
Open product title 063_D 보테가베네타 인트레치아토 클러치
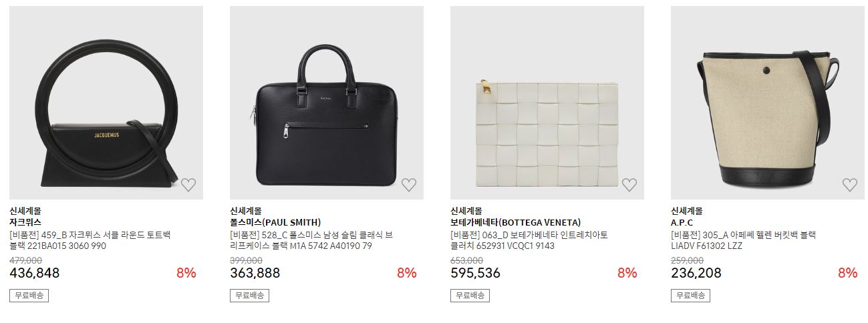tap(529, 240)
